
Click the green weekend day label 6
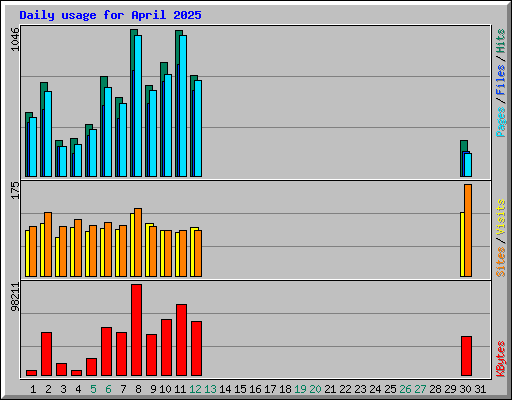click(108, 389)
